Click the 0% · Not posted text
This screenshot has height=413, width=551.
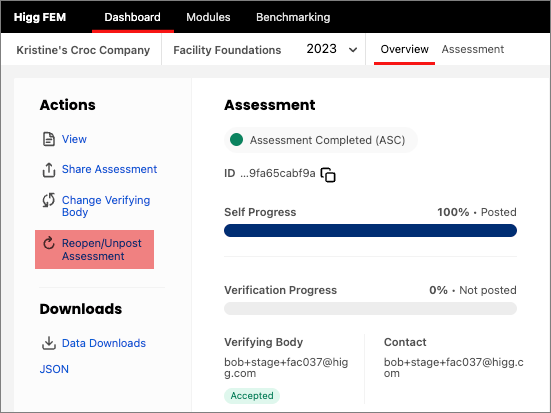tap(473, 290)
